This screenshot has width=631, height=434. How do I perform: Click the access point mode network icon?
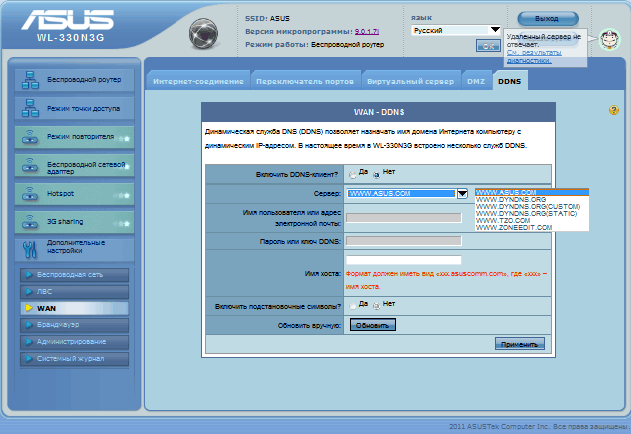30,108
